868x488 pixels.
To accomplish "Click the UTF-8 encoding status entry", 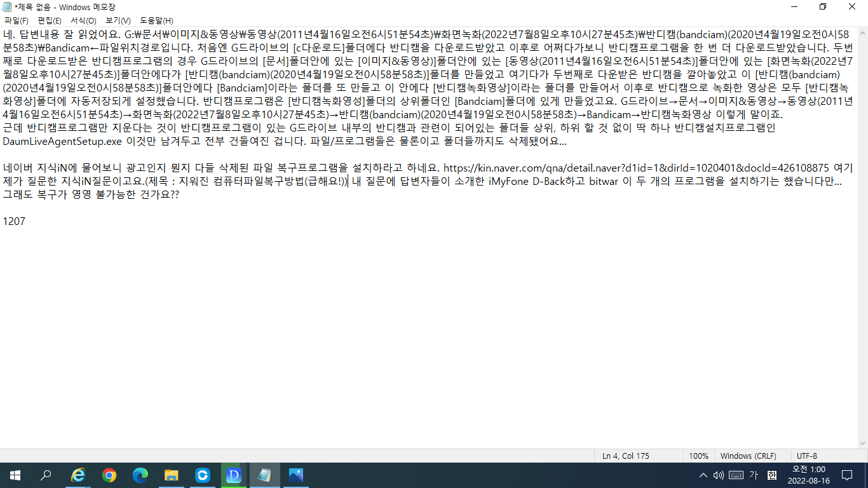I will pos(806,456).
